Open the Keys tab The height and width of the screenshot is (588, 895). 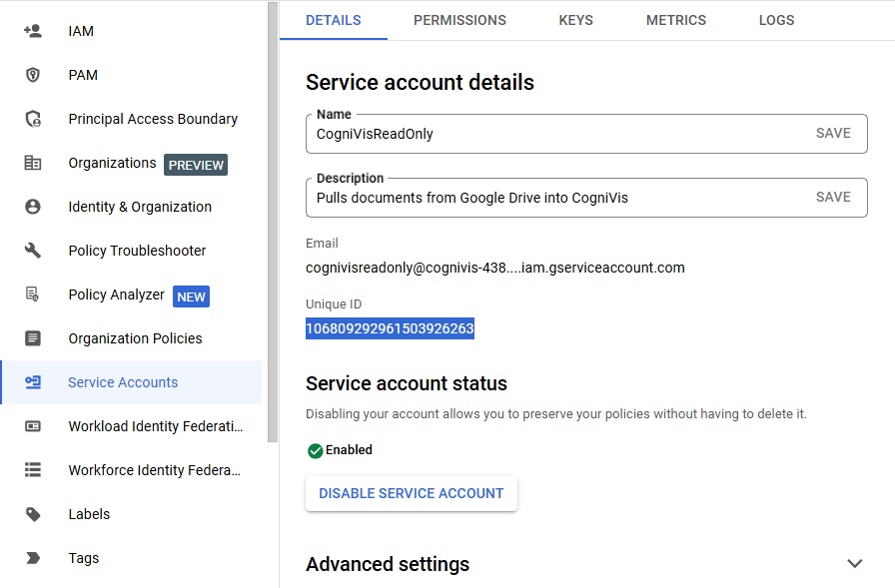point(575,20)
